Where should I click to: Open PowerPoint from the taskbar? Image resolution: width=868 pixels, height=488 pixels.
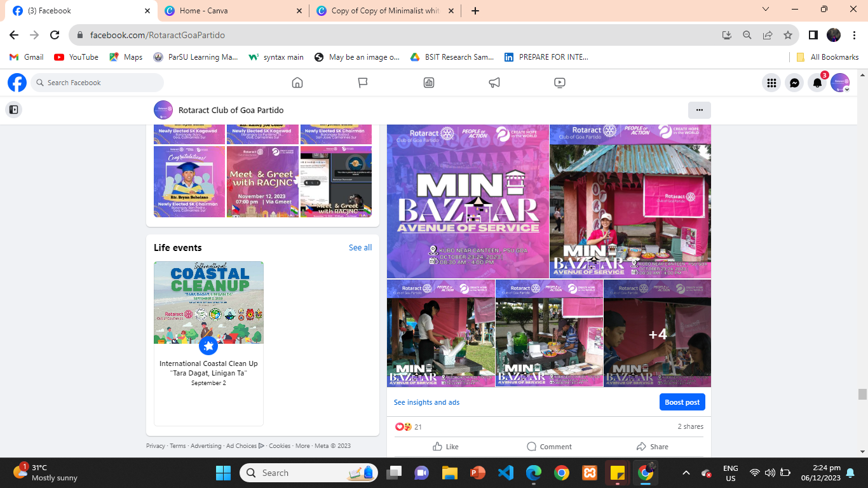tap(477, 473)
